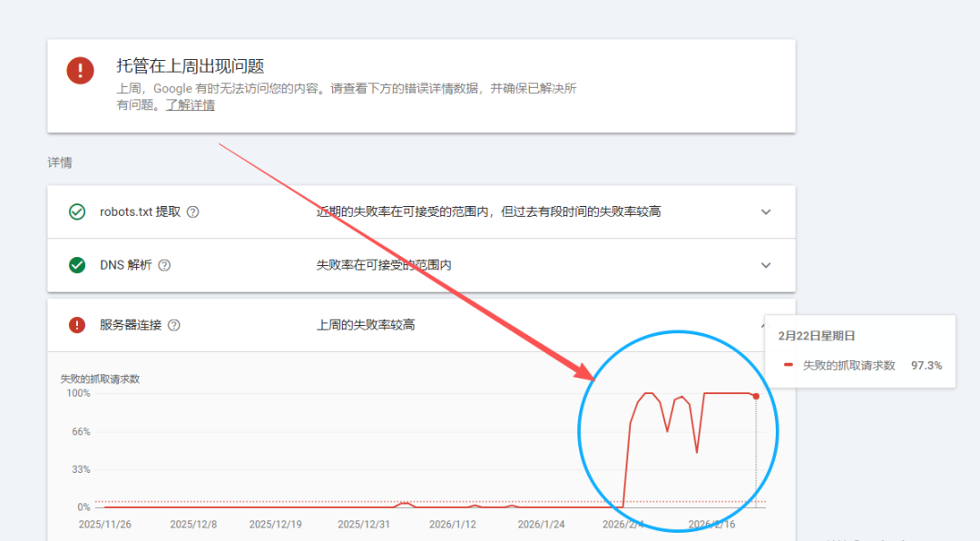Click the DNS 解析 green check status icon
The image size is (980, 541).
[77, 265]
